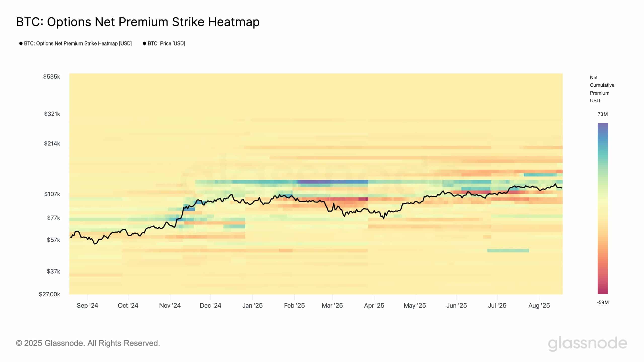Screen dimensions: 644x362
Task: Click the $535k y-axis label
Action: [x=52, y=77]
